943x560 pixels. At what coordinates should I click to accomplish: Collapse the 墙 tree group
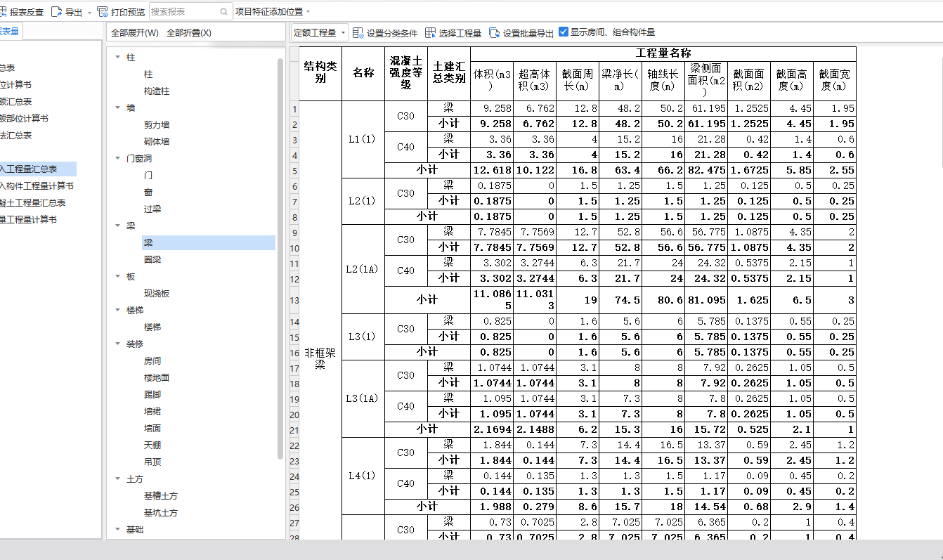click(x=117, y=108)
